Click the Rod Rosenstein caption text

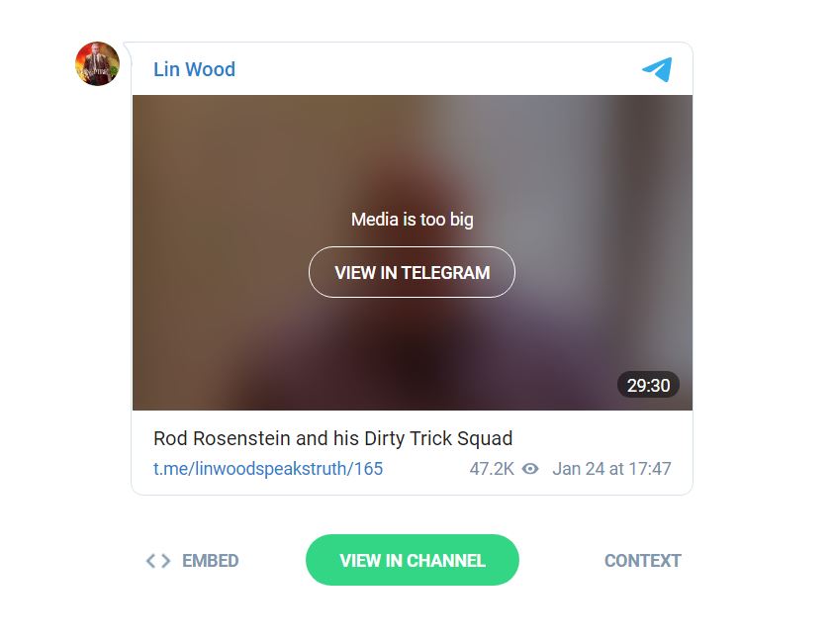(x=333, y=438)
